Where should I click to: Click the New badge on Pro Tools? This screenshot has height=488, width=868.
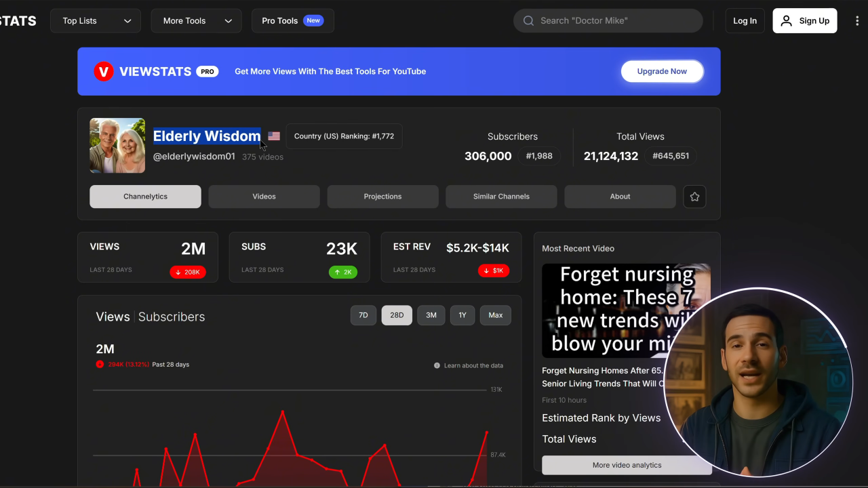click(313, 21)
